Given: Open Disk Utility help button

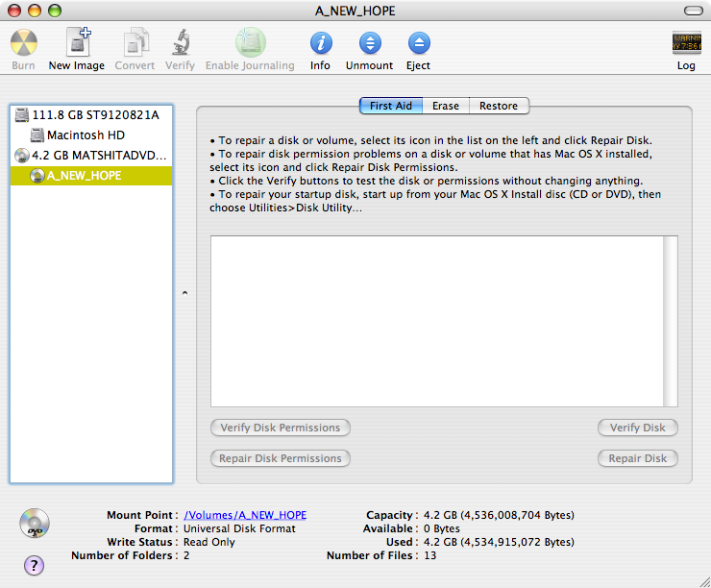Looking at the screenshot, I should pyautogui.click(x=34, y=565).
